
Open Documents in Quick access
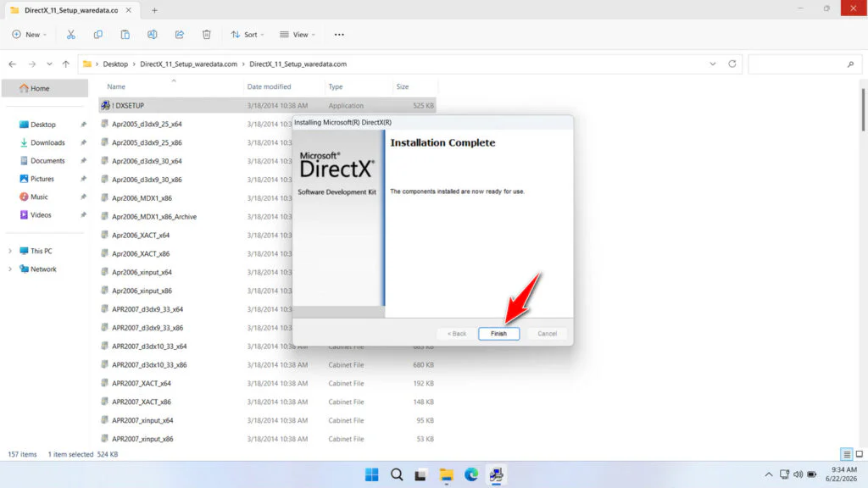tap(47, 160)
